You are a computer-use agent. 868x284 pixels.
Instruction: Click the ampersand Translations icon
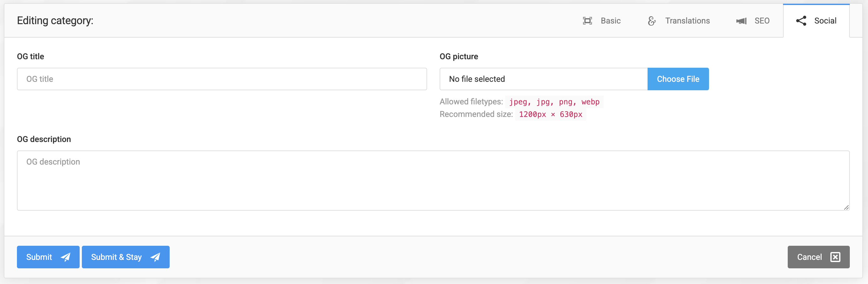click(652, 21)
